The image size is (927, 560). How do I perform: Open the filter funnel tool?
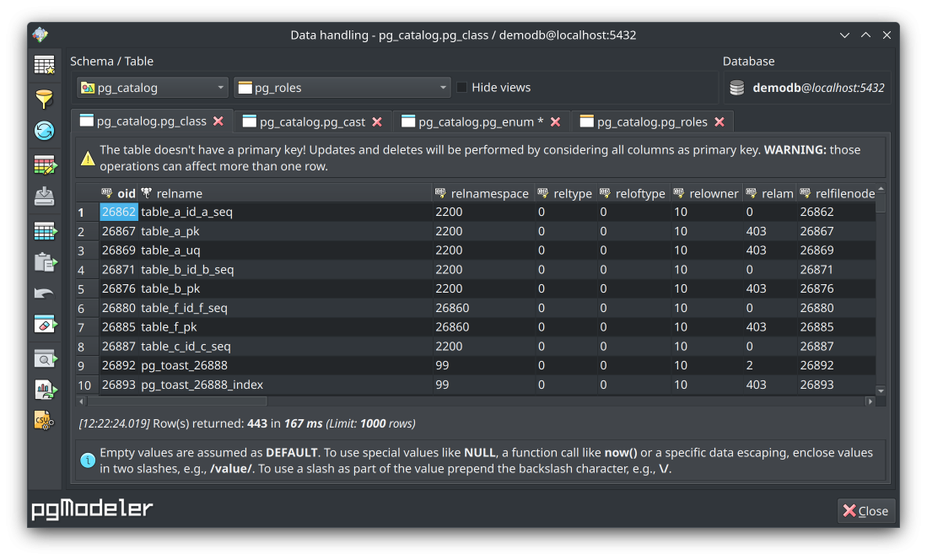click(x=44, y=99)
